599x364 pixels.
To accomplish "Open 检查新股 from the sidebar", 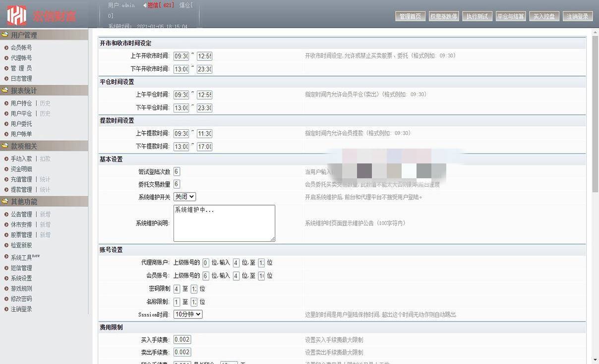I will 22,245.
